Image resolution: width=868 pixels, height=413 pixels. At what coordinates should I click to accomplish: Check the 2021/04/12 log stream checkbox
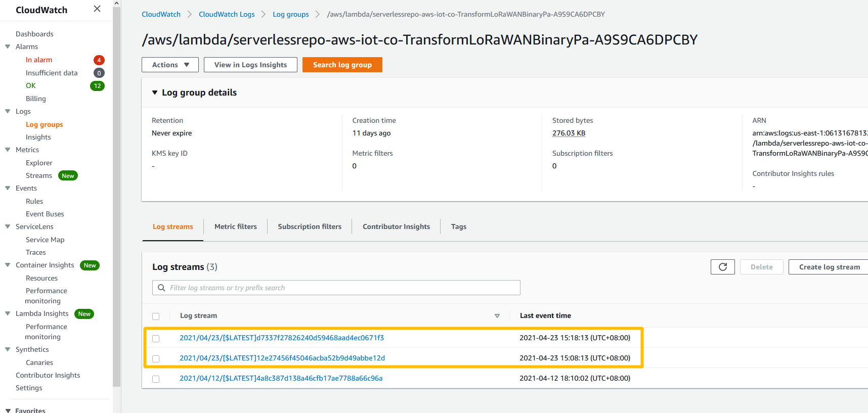(x=156, y=379)
